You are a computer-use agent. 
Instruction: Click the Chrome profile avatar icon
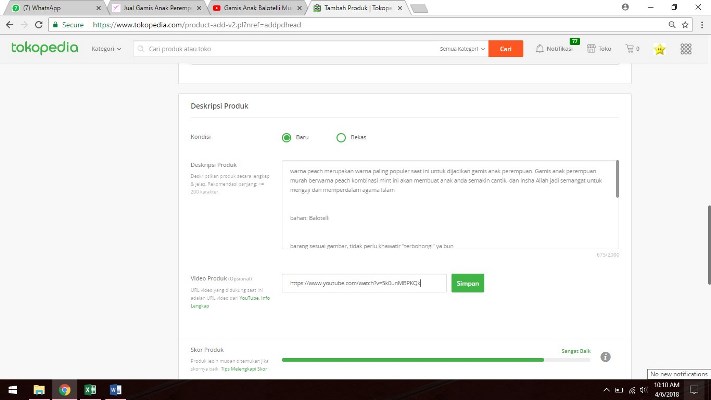(x=625, y=7)
